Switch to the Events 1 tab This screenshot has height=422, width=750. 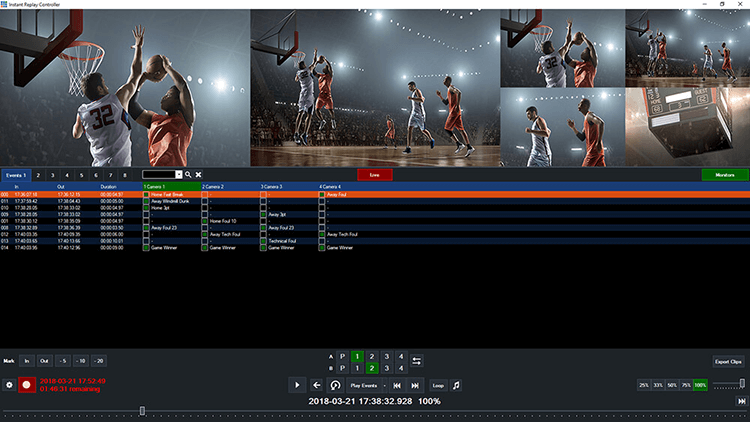tap(15, 175)
